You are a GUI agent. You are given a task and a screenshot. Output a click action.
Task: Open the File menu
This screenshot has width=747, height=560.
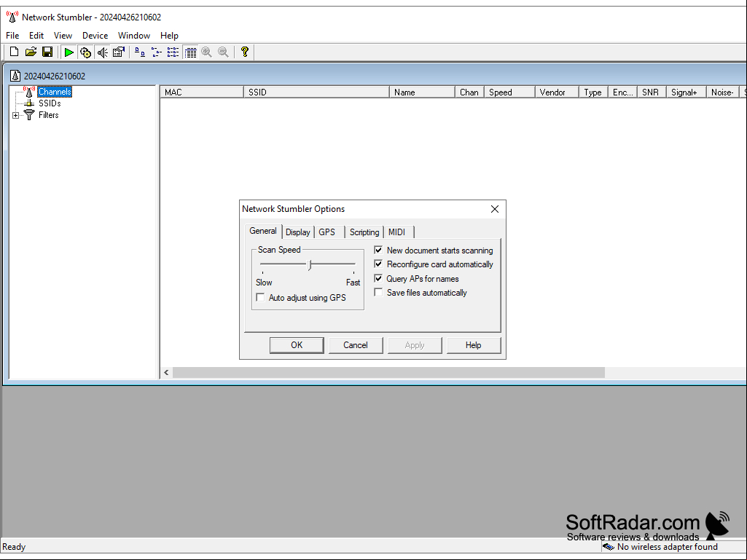[12, 35]
